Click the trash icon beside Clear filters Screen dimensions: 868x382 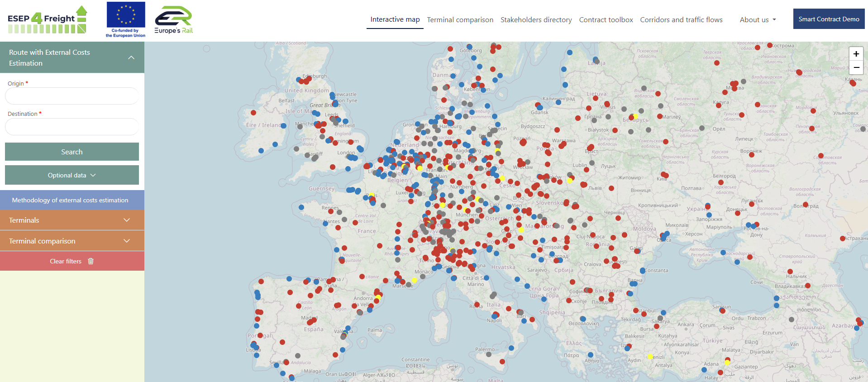coord(91,261)
